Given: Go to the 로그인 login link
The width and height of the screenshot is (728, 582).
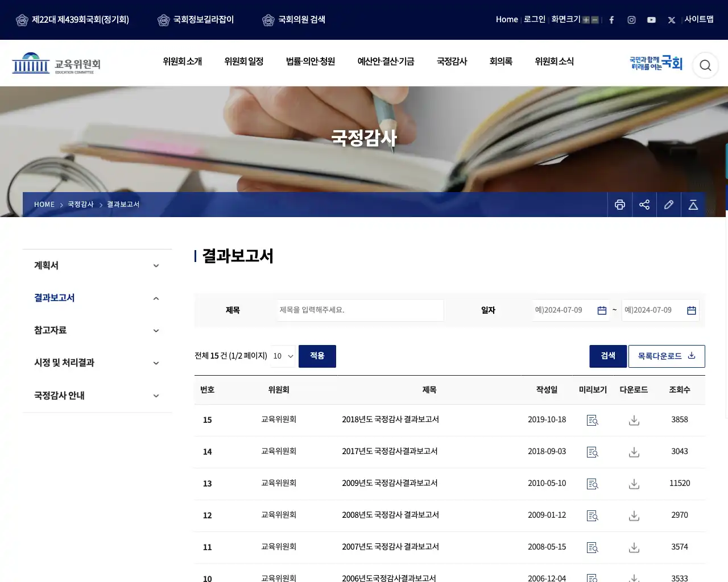Looking at the screenshot, I should point(535,19).
